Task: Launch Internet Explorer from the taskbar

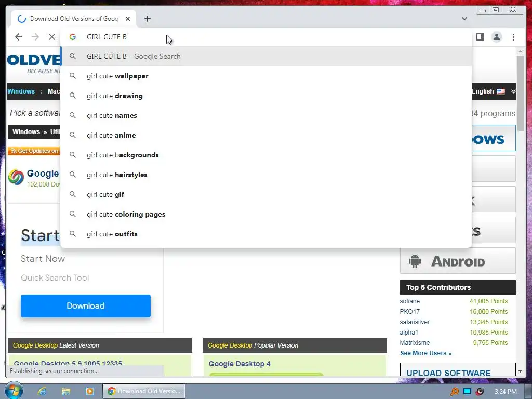Action: pos(42,391)
